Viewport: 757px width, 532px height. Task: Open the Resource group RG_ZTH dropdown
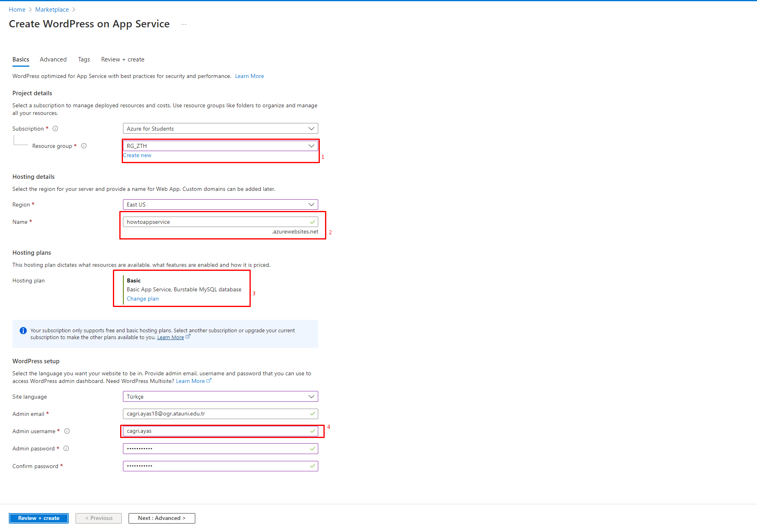tap(220, 146)
